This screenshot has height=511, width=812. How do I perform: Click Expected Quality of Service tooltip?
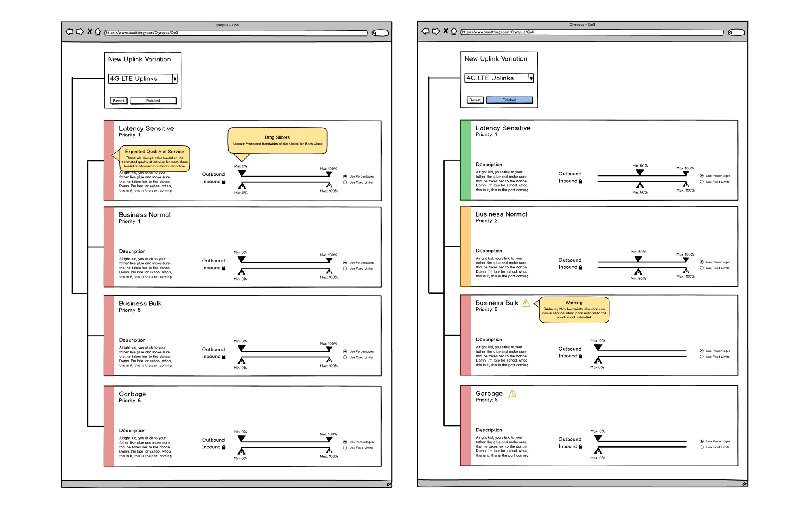155,159
